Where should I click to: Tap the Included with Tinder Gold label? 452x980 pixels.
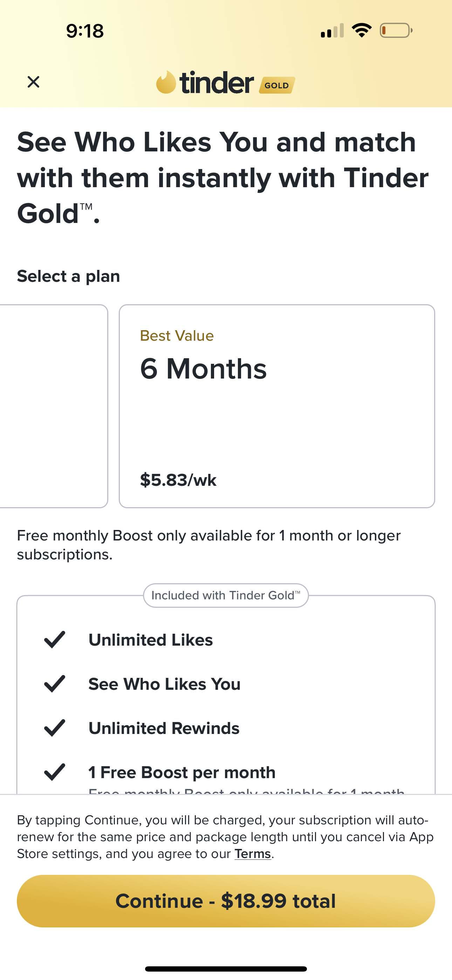(x=226, y=596)
